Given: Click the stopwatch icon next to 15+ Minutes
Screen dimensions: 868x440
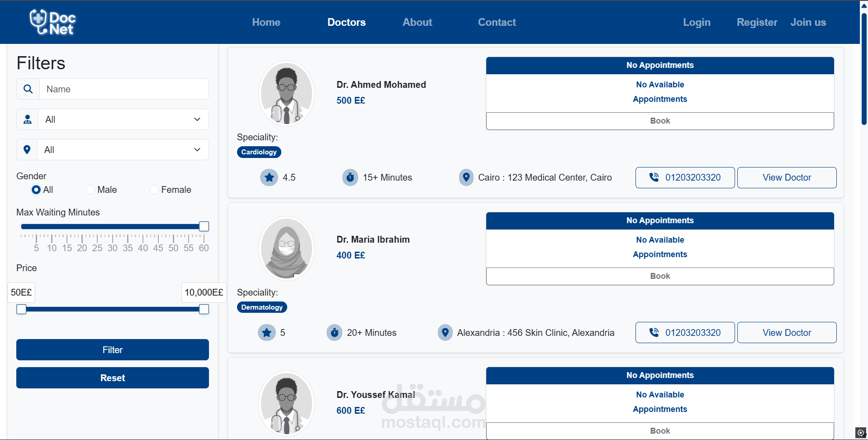Looking at the screenshot, I should click(x=350, y=177).
